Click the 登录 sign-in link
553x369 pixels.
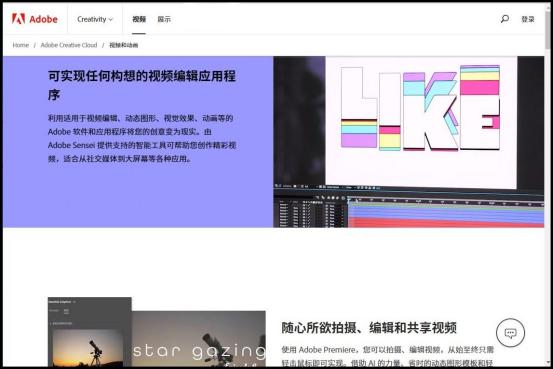528,19
